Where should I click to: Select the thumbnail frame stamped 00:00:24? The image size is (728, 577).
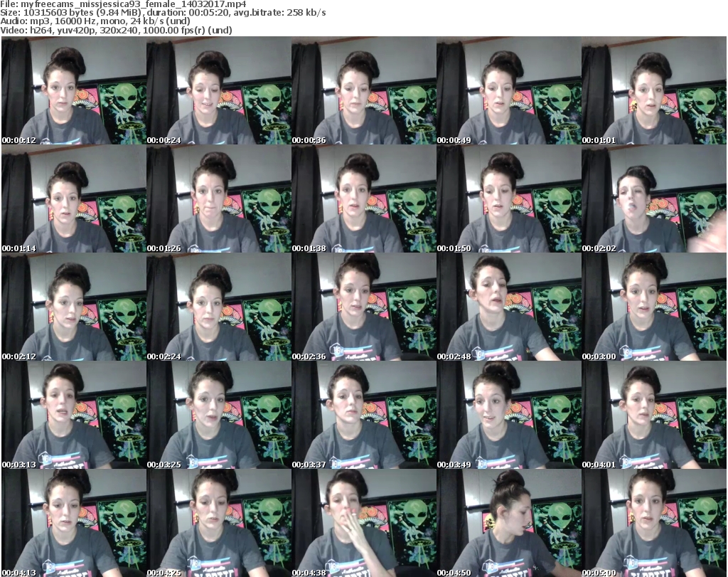[219, 90]
